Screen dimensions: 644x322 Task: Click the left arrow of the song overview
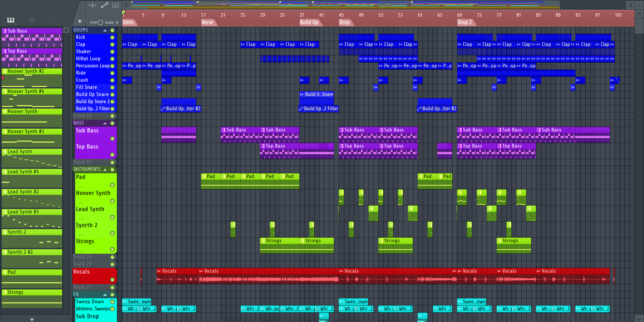(x=126, y=5)
